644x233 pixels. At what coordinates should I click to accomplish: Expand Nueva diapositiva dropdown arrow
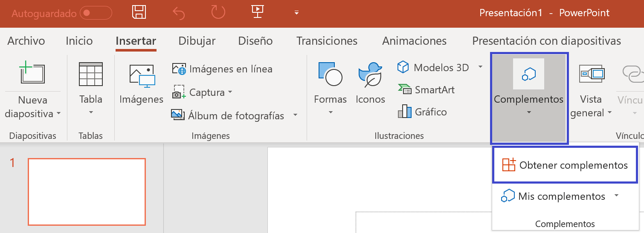coord(58,114)
